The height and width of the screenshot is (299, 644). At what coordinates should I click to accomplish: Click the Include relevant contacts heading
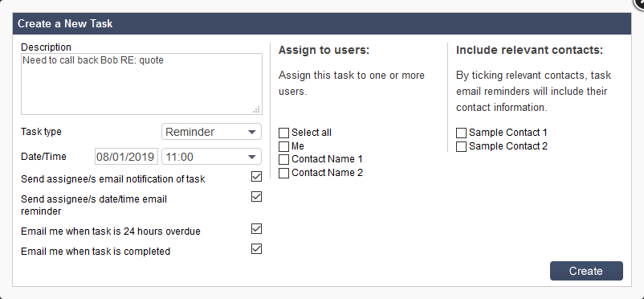(529, 50)
